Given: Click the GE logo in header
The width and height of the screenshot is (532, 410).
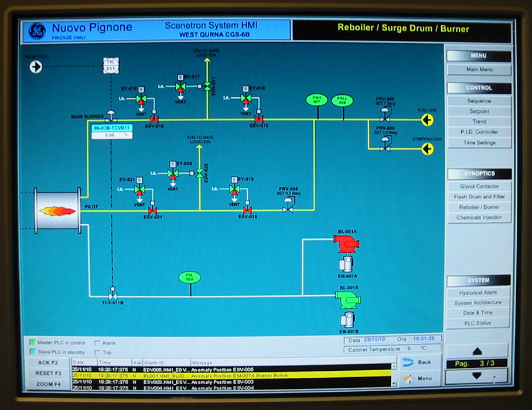Looking at the screenshot, I should 37,31.
